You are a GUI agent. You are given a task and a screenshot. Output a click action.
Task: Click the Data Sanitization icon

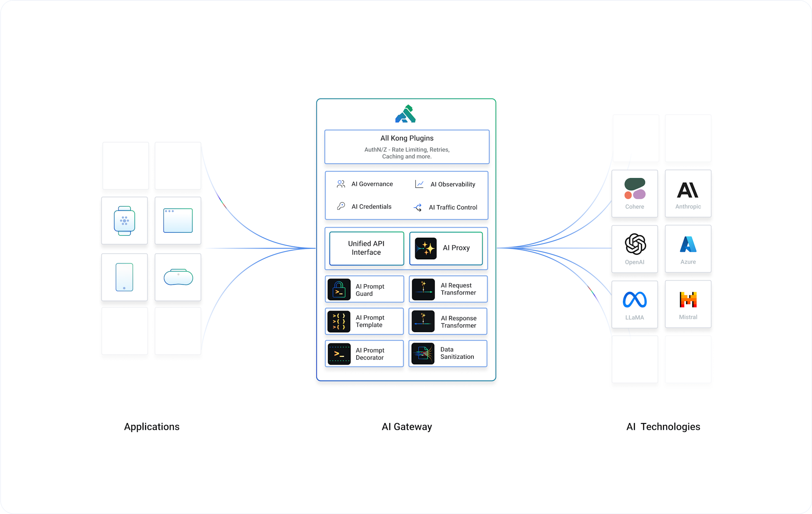pyautogui.click(x=422, y=353)
